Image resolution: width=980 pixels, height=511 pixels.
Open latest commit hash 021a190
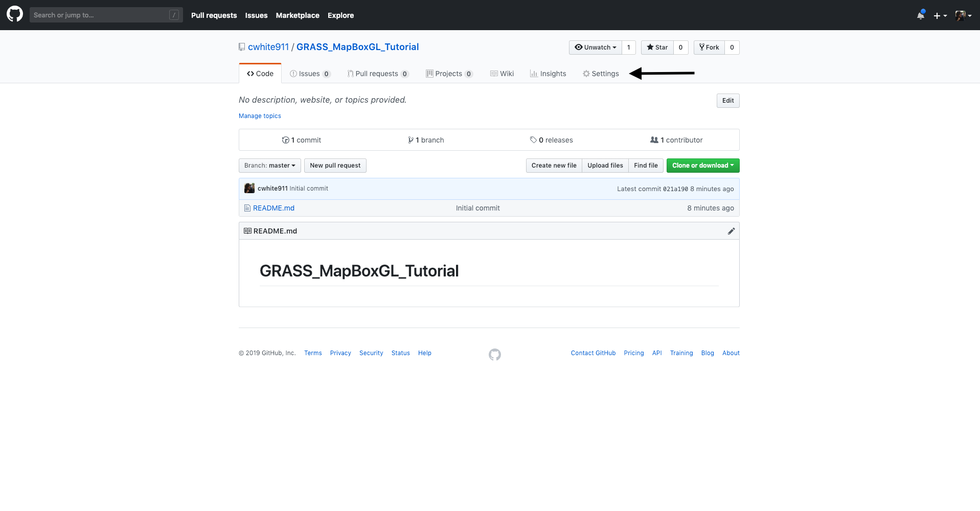(x=675, y=189)
